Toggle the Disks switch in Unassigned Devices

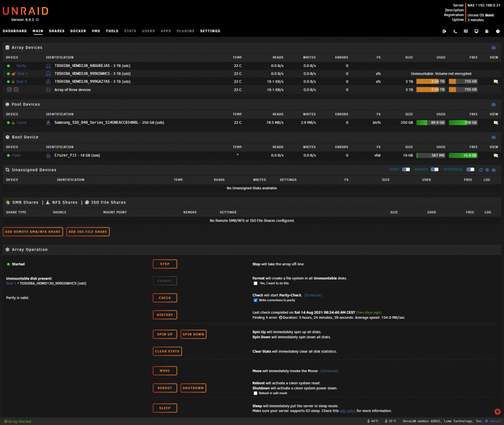pyautogui.click(x=406, y=169)
